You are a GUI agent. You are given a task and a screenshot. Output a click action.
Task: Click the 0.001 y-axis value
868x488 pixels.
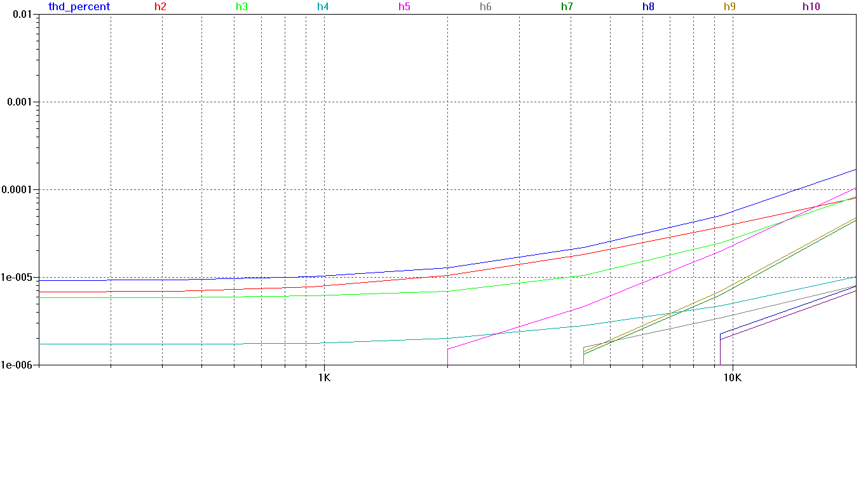tap(20, 102)
